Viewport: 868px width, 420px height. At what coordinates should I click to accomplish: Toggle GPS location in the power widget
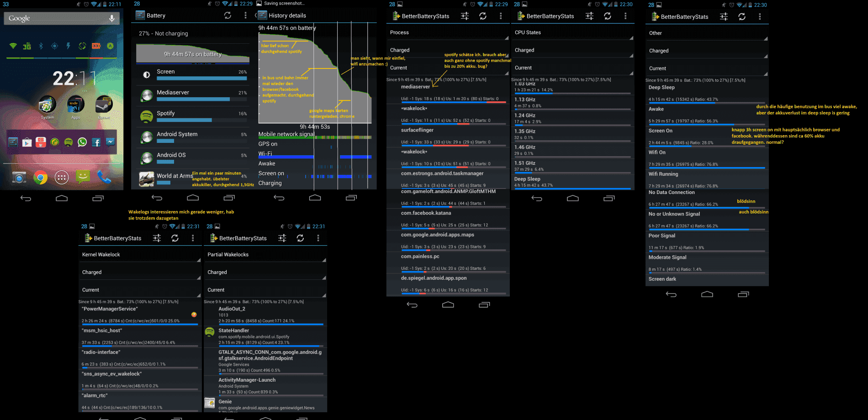point(55,46)
